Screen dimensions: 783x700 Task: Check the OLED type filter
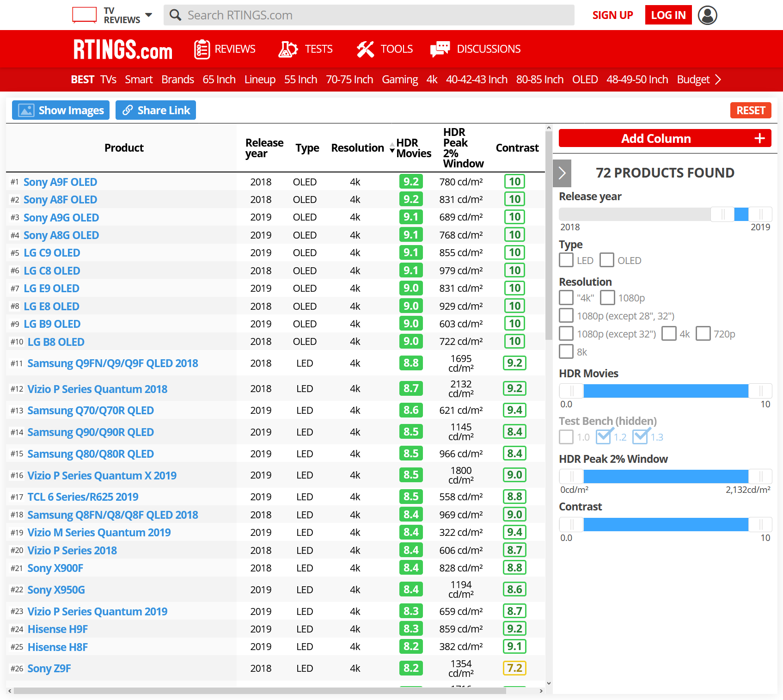tap(607, 260)
